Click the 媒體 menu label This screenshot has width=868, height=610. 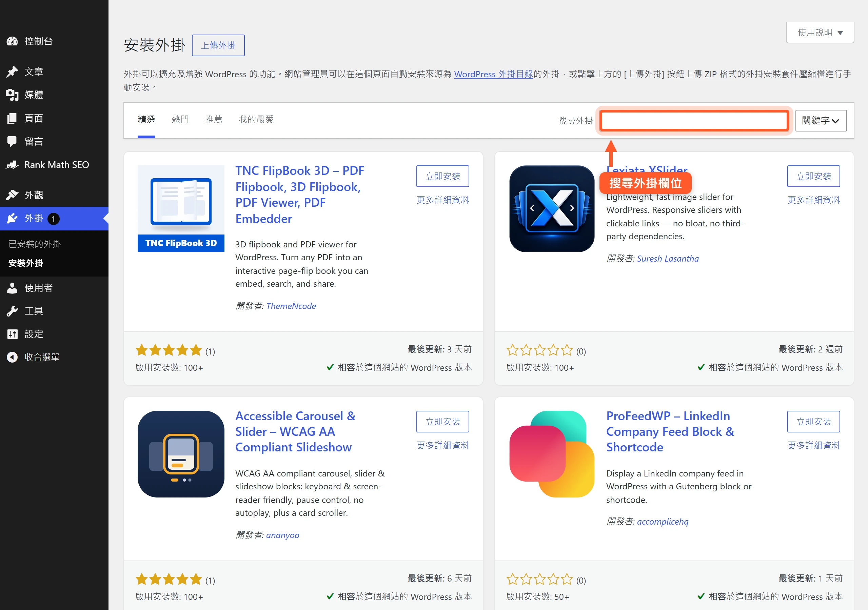pyautogui.click(x=34, y=95)
